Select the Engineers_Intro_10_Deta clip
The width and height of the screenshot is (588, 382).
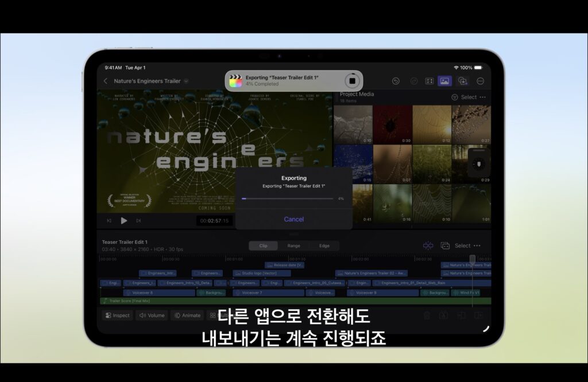point(185,283)
